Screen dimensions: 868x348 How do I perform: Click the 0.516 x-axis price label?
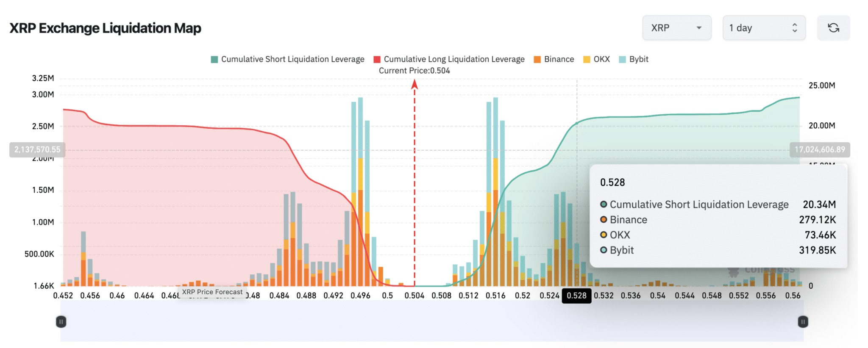tap(495, 296)
